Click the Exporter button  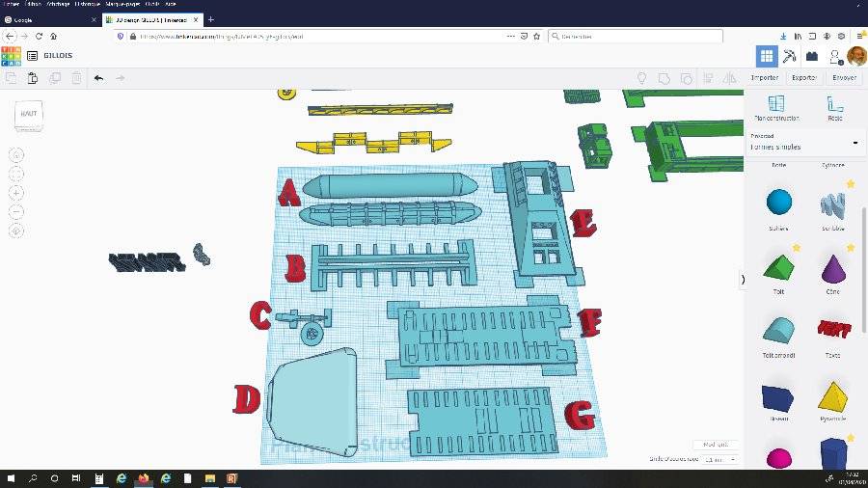tap(803, 78)
